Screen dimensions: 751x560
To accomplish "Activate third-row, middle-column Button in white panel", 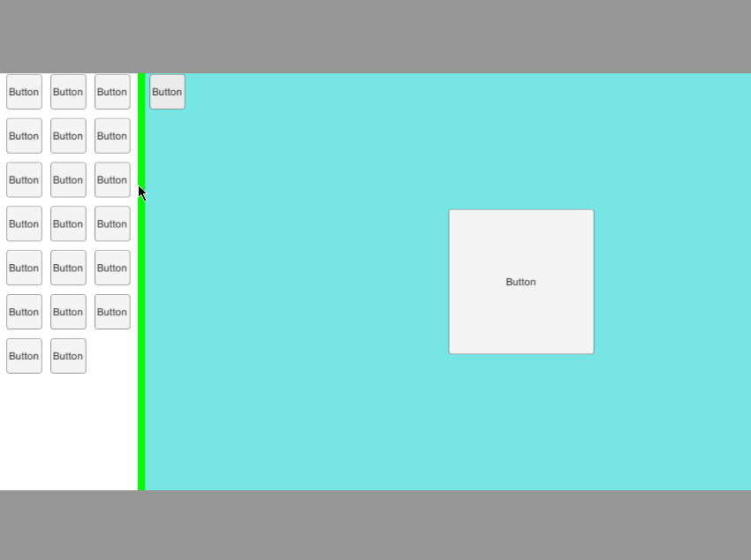I will (x=68, y=180).
